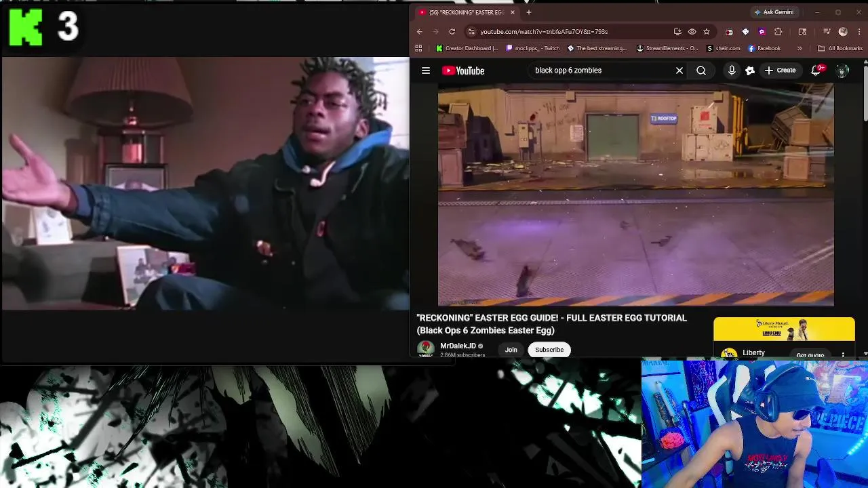Open the Chrome three-dot menu
868x488 pixels.
(858, 32)
